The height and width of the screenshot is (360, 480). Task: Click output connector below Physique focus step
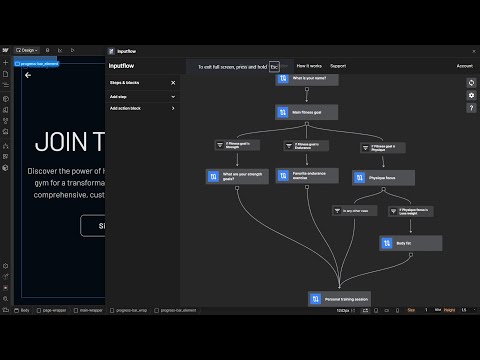[x=383, y=189]
